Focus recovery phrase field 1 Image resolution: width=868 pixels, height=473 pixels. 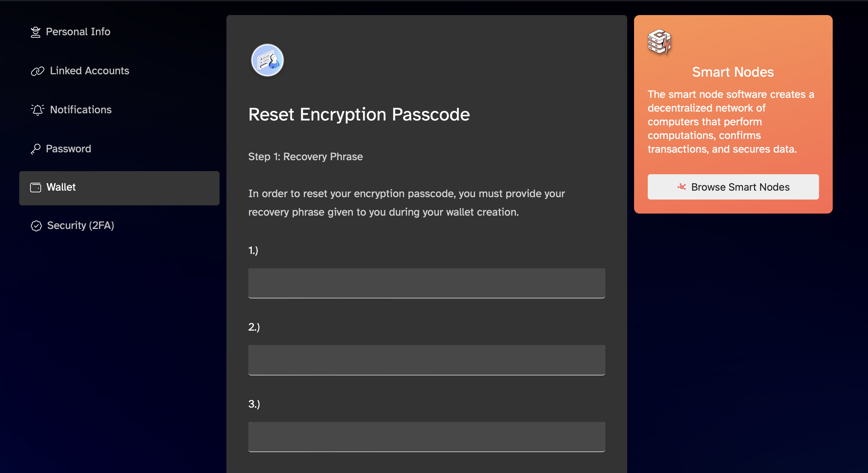pos(426,283)
